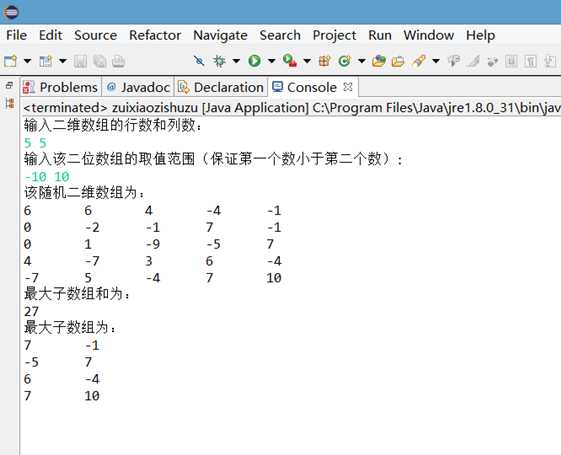Screen dimensions: 561x455
Task: Open the File menu
Action: 16,35
